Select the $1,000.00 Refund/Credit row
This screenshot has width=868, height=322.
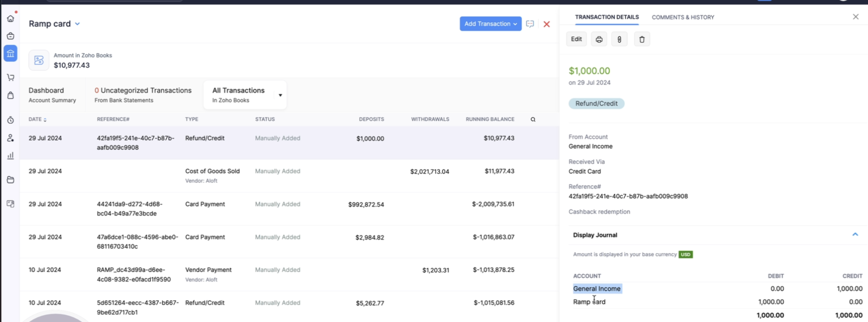(290, 143)
